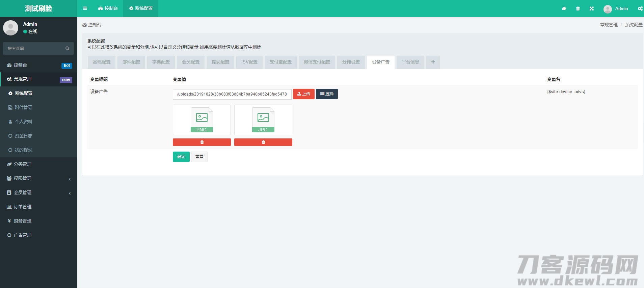Delete the JPG image with trash button
The height and width of the screenshot is (288, 644).
pos(263,142)
